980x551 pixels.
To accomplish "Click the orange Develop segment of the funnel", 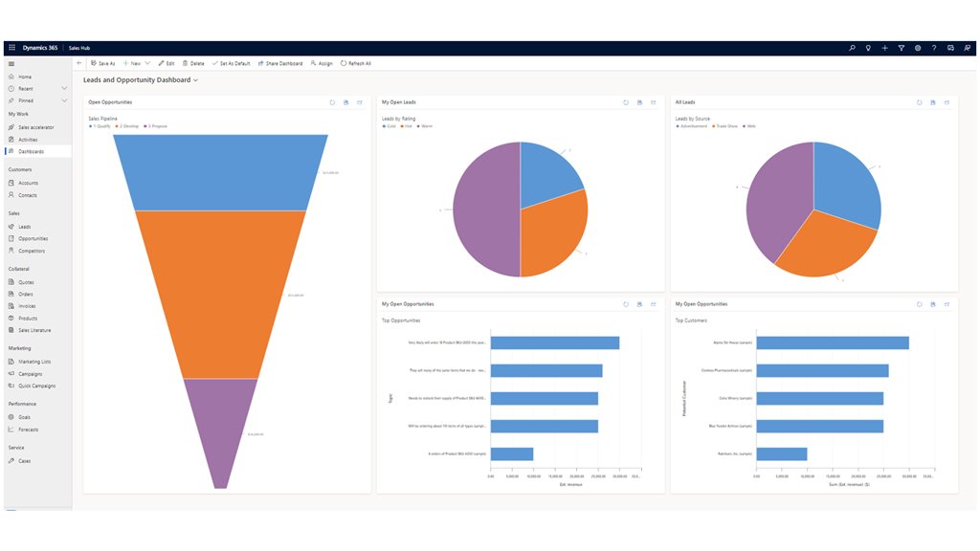I will point(221,294).
